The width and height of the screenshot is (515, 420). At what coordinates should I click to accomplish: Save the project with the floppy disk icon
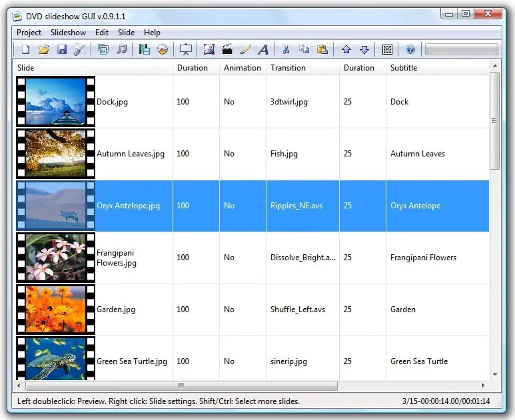point(62,49)
